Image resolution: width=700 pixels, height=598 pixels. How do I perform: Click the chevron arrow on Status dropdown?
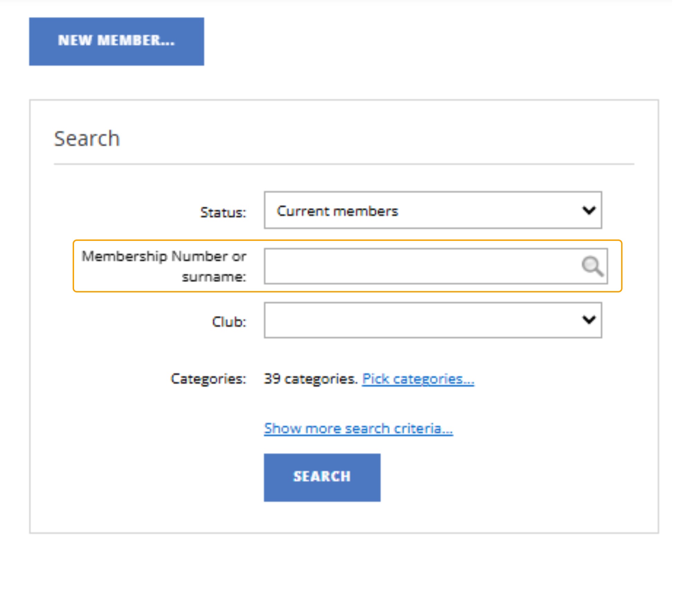(588, 210)
